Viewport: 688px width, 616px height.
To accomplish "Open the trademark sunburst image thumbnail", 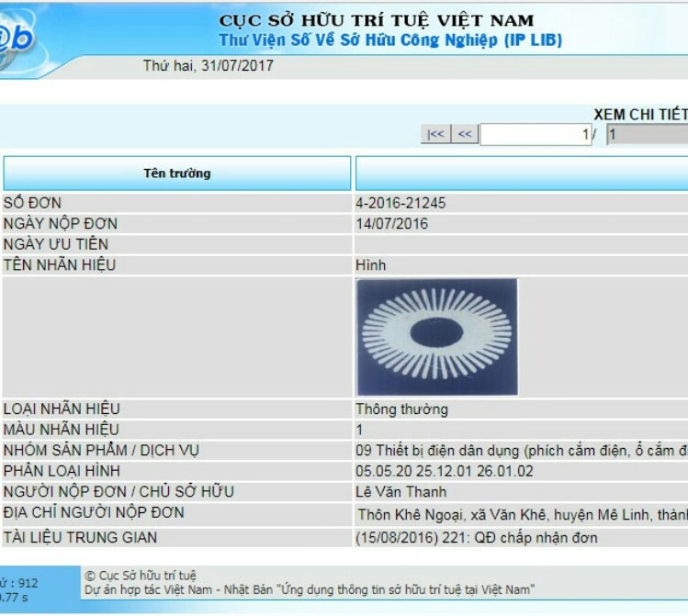I will (437, 337).
